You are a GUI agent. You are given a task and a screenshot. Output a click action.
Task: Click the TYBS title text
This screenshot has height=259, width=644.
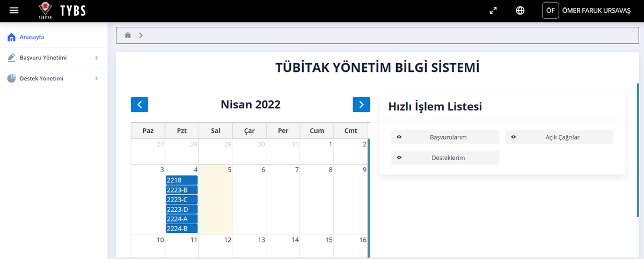(73, 11)
